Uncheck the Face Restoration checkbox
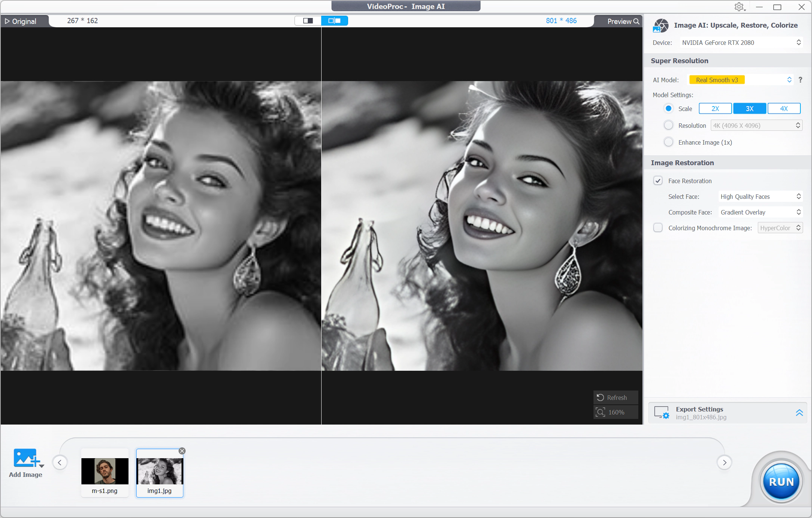Viewport: 812px width, 518px height. 658,181
